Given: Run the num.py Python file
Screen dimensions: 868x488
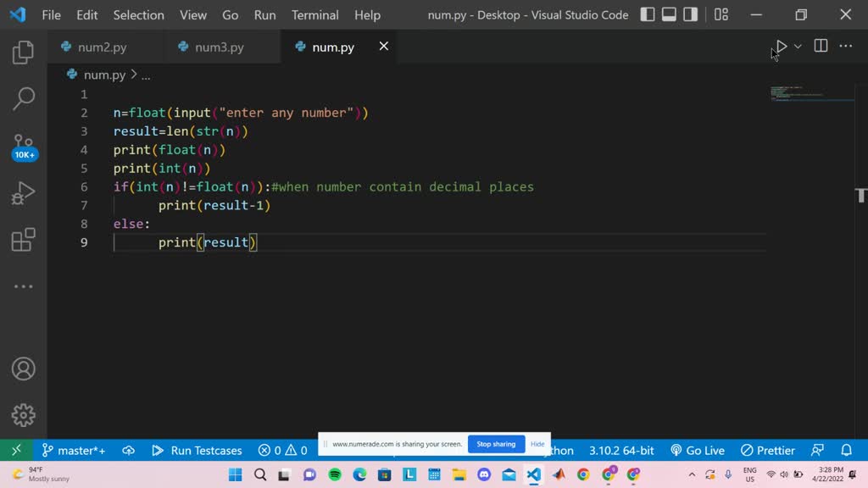Looking at the screenshot, I should 779,47.
